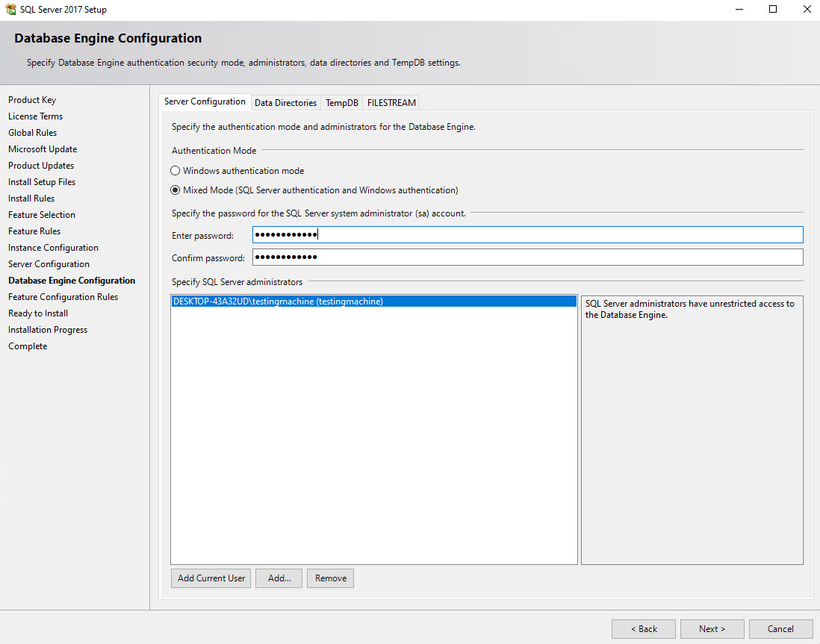Proceed with the Next button
820x644 pixels.
(x=712, y=629)
